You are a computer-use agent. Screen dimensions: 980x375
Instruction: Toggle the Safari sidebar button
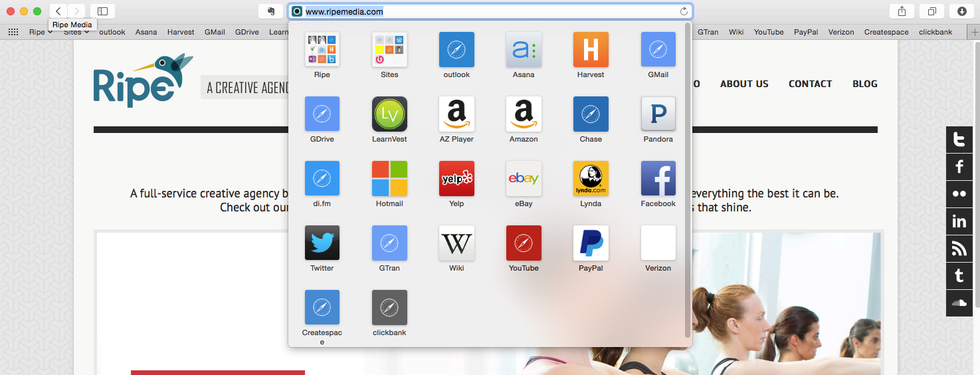pos(102,11)
